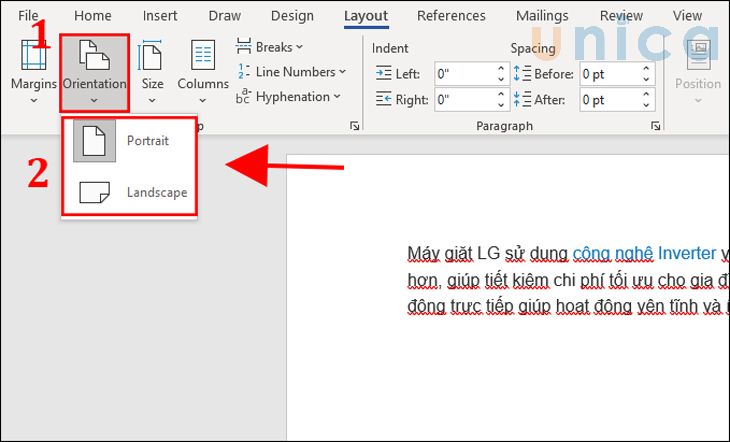
Task: Open the Columns layout icon
Action: [x=203, y=60]
